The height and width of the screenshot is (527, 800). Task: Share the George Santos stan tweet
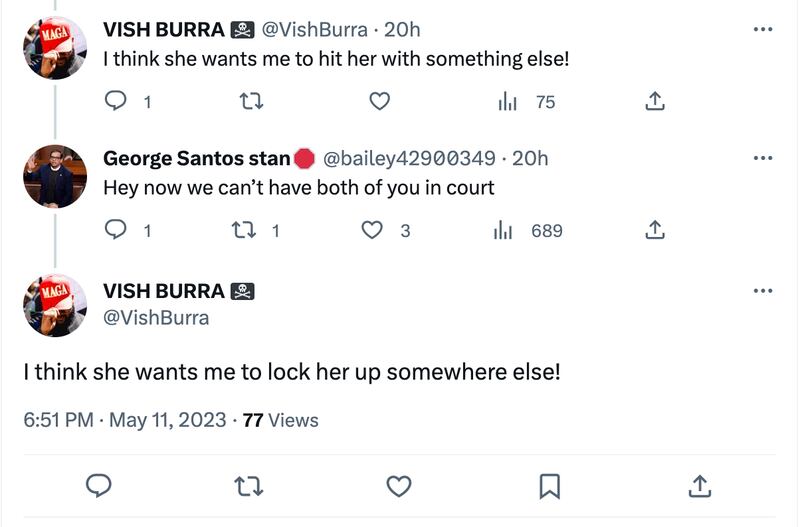(656, 231)
